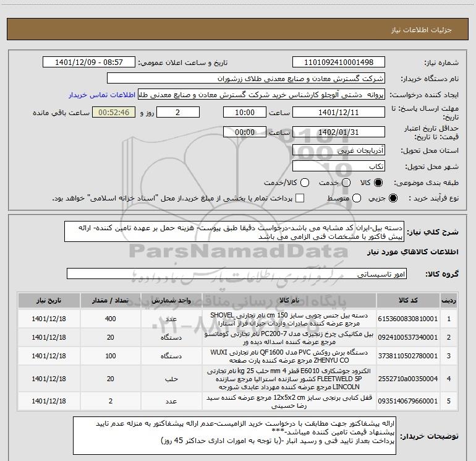Click the اطلاعات کالاهای مورد نیاز heading
This screenshot has width=476, height=461.
coord(412,252)
